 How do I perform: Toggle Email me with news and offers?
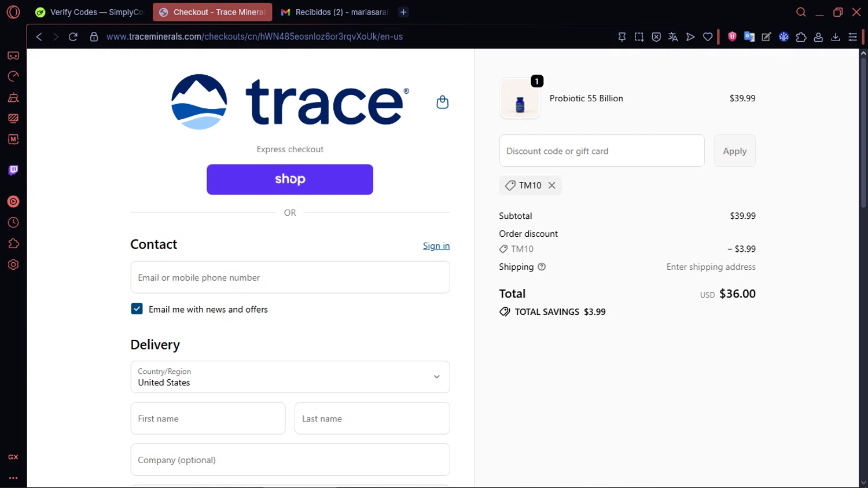coord(137,309)
